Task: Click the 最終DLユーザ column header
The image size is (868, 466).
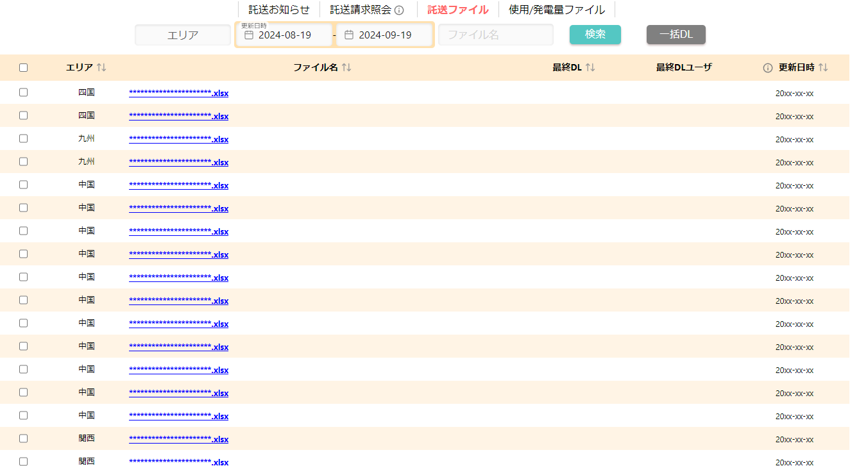Action: click(x=684, y=68)
